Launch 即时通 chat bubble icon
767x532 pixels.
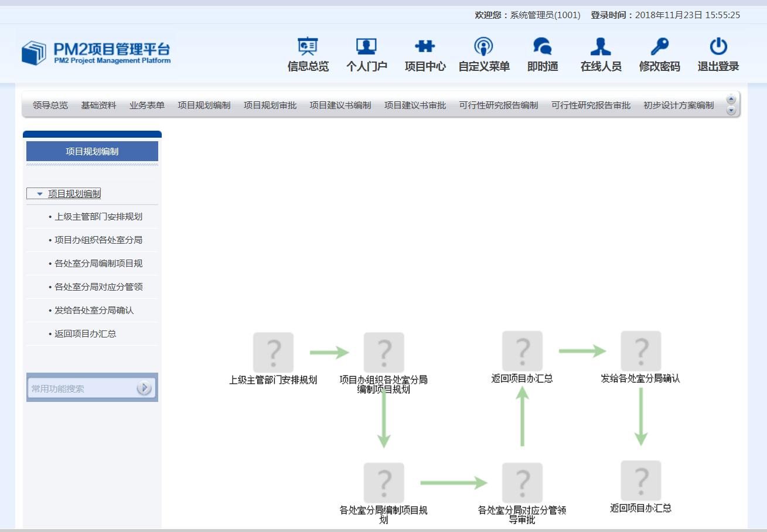(x=542, y=47)
